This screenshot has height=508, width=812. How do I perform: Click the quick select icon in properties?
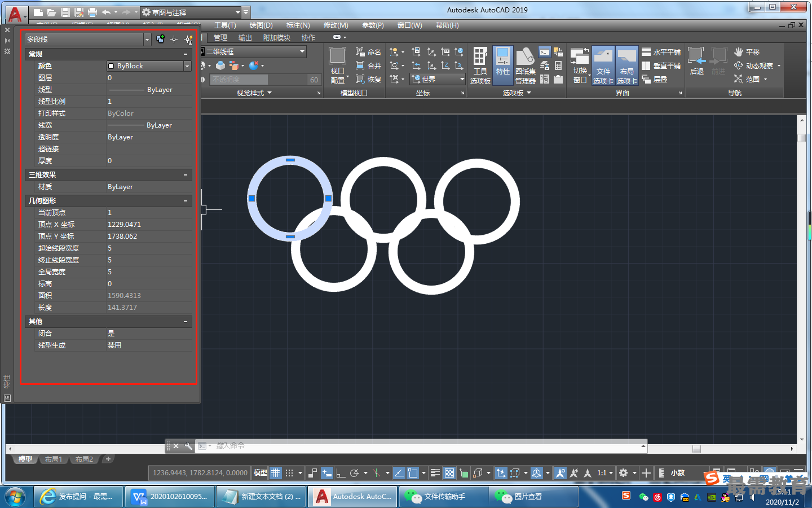pos(188,39)
